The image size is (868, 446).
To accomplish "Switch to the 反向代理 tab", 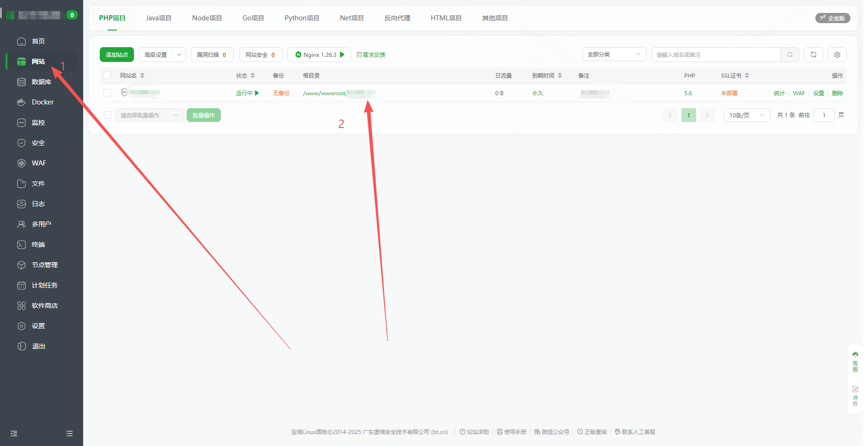I will click(x=397, y=18).
